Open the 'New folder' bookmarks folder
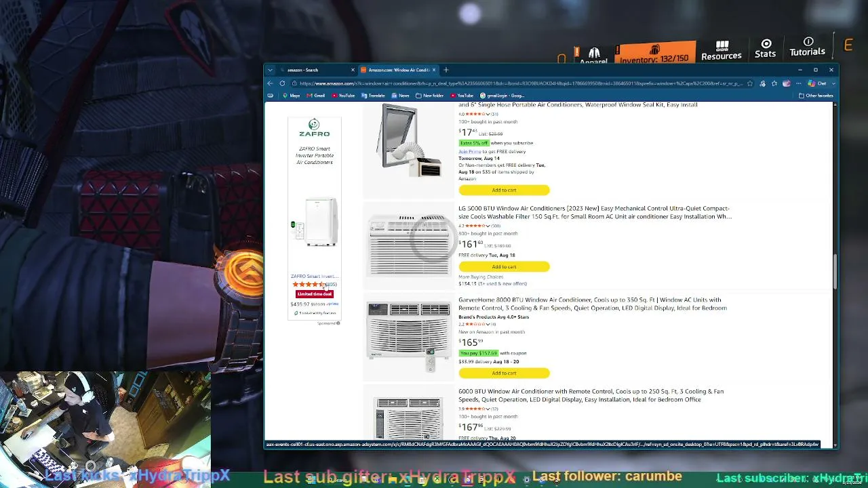 pyautogui.click(x=430, y=96)
